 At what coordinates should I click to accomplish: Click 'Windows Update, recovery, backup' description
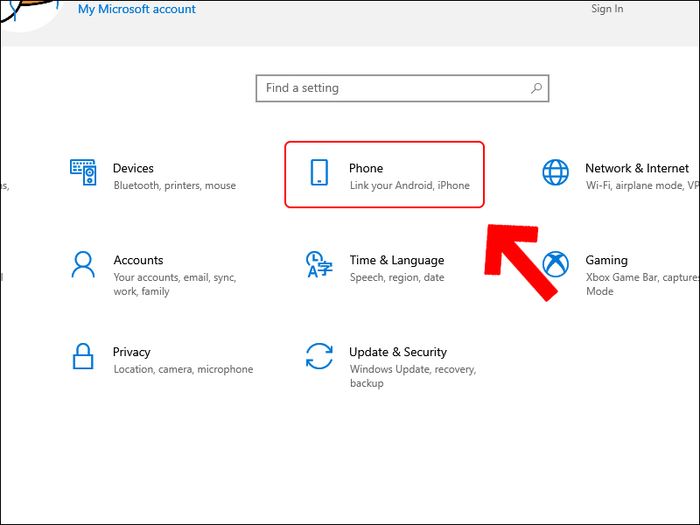pyautogui.click(x=413, y=376)
